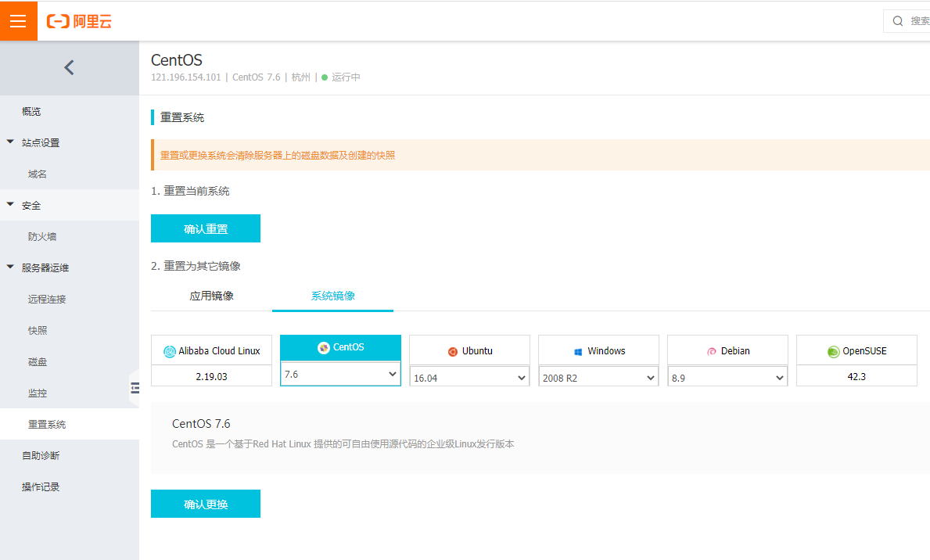930x560 pixels.
Task: Go back with the left chevron
Action: pyautogui.click(x=70, y=67)
